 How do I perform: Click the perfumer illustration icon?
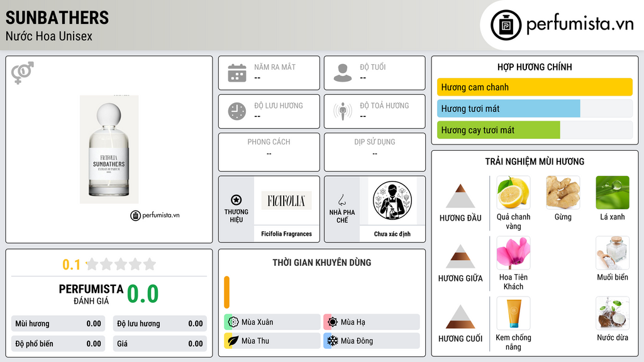(392, 200)
